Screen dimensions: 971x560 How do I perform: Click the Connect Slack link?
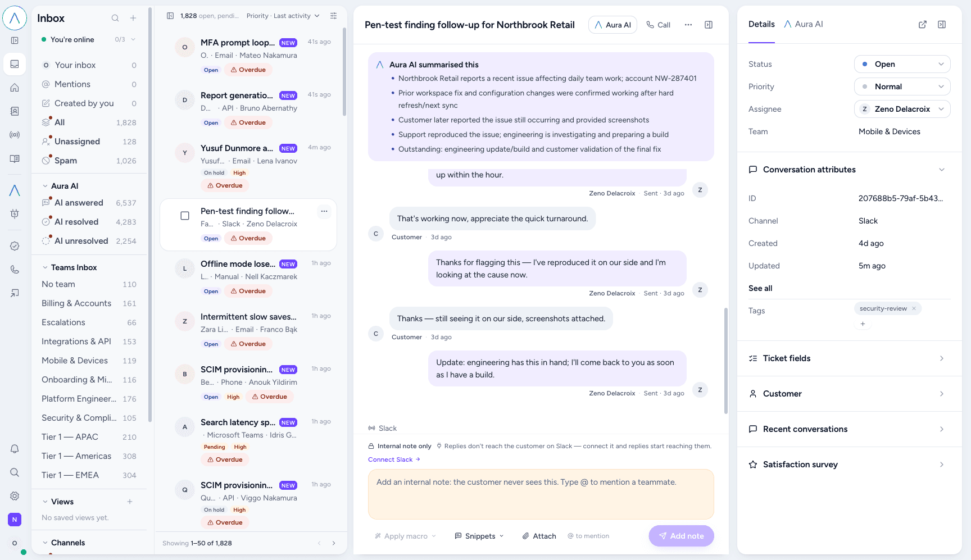coord(394,459)
